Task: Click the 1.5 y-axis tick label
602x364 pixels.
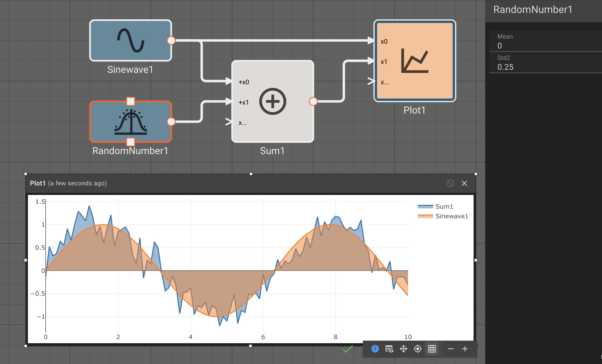Action: pos(40,202)
